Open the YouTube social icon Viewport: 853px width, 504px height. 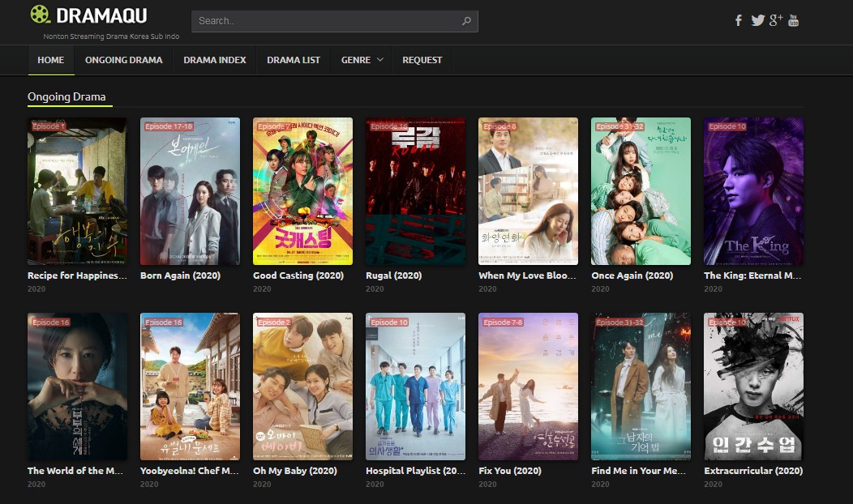[x=794, y=20]
